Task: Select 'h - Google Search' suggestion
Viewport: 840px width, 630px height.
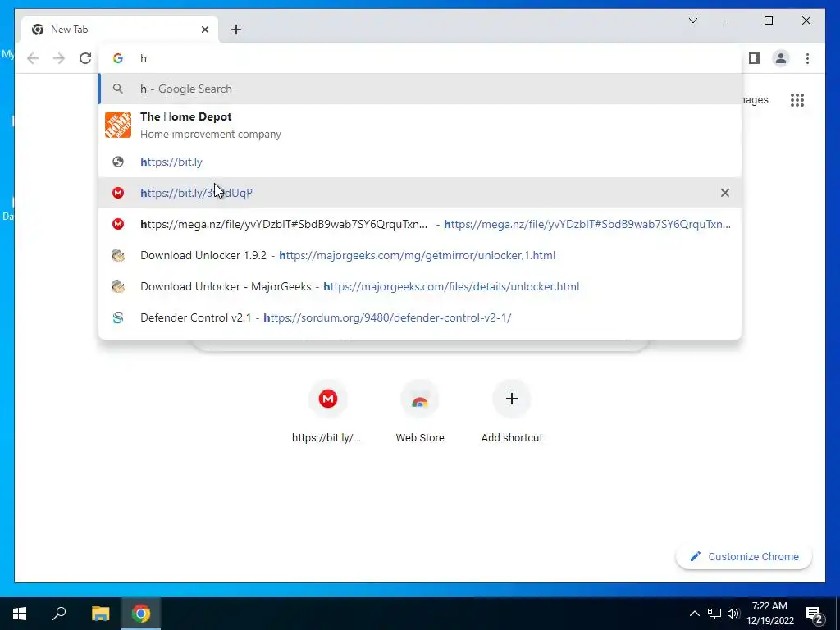Action: click(421, 89)
